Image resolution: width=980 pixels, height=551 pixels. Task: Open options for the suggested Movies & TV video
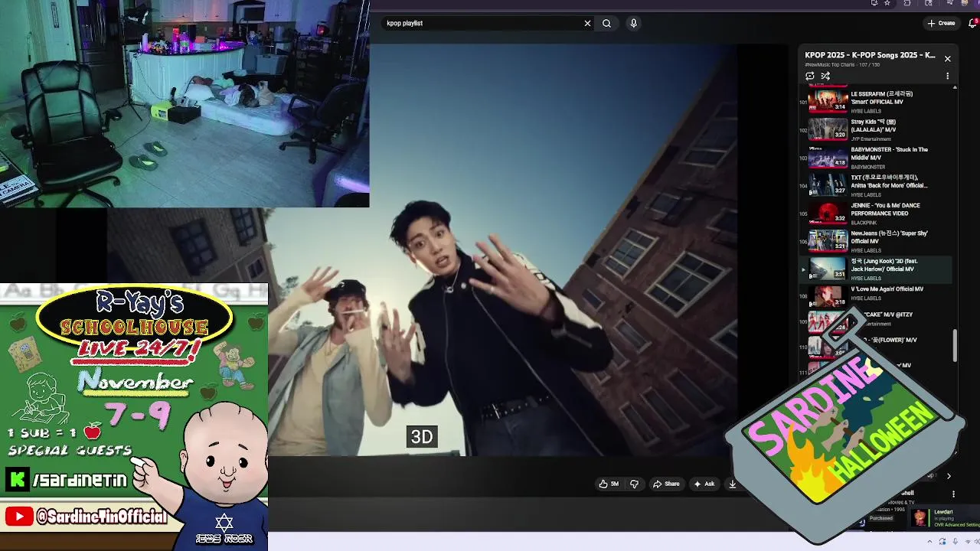pyautogui.click(x=952, y=495)
